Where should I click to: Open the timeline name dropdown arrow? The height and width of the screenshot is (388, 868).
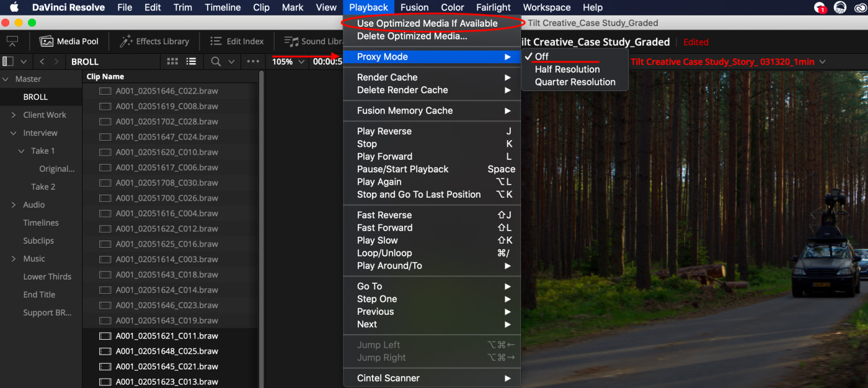[822, 62]
